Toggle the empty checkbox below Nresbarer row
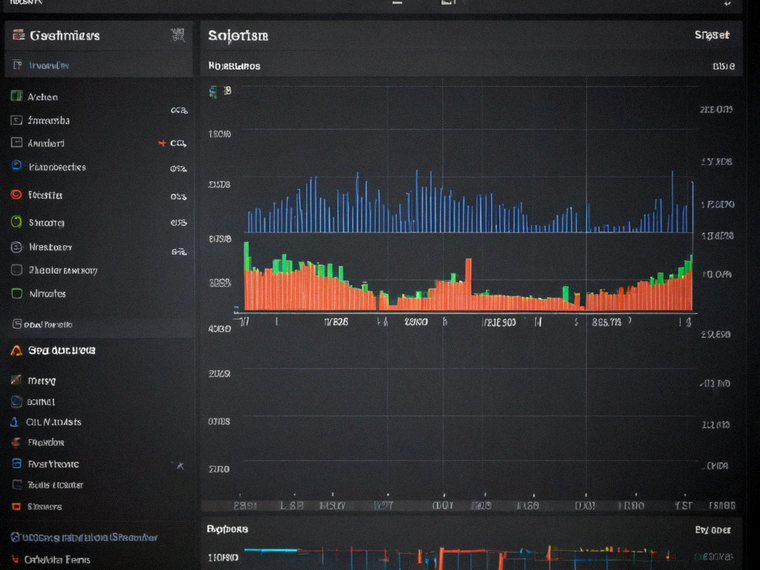Screen dimensions: 760x570 [x=16, y=270]
